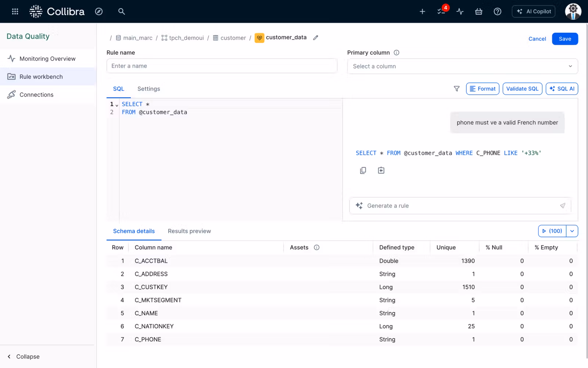Click the Validate SQL button

[522, 89]
